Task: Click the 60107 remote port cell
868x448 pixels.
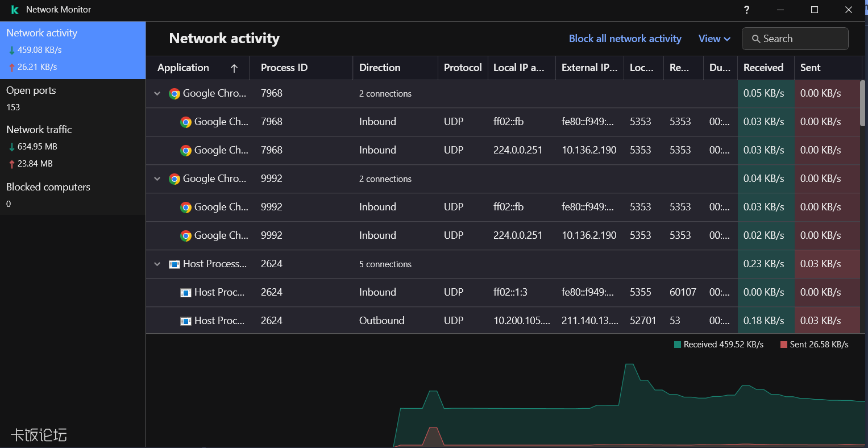Action: (x=683, y=292)
